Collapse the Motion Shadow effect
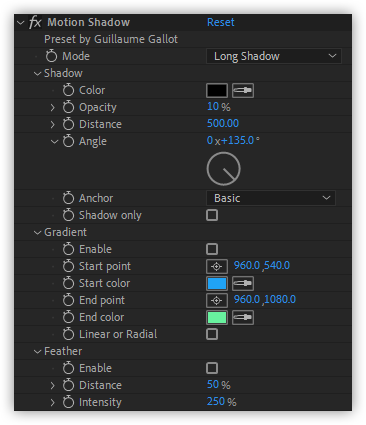Screen dimensions: 366x425 click(x=21, y=23)
